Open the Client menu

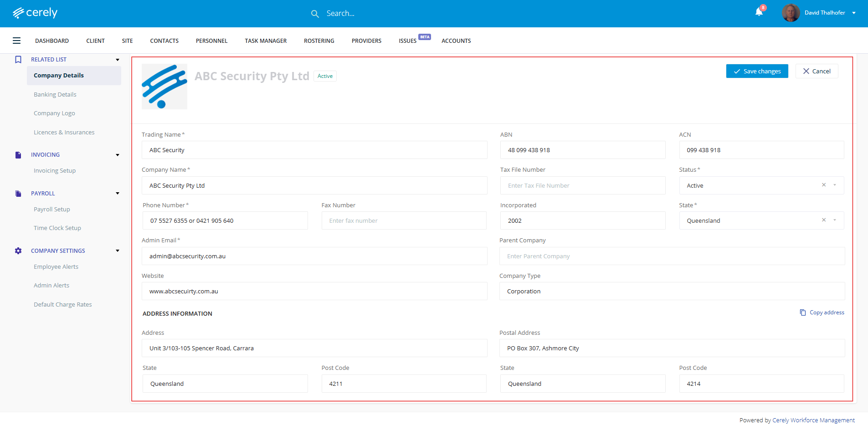pyautogui.click(x=96, y=41)
